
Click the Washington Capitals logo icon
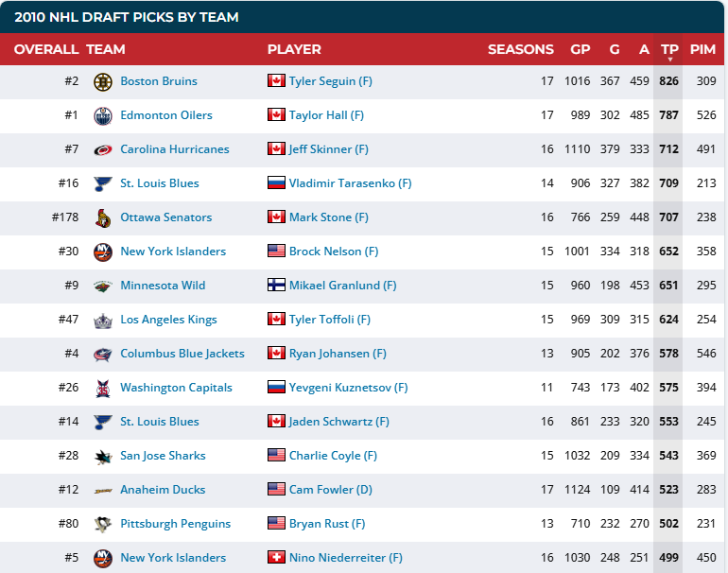103,389
